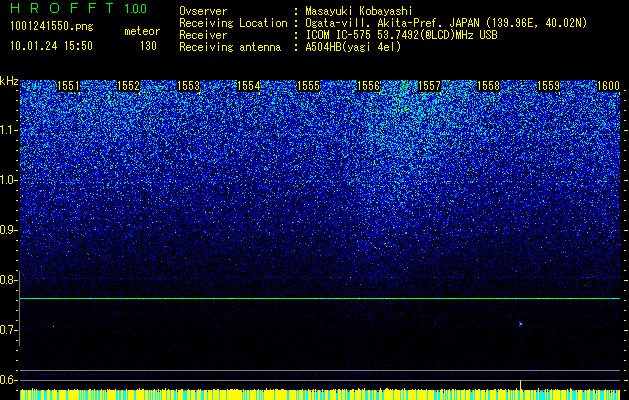Click the 0.6 kHz axis label
The height and width of the screenshot is (400, 629).
click(x=8, y=380)
